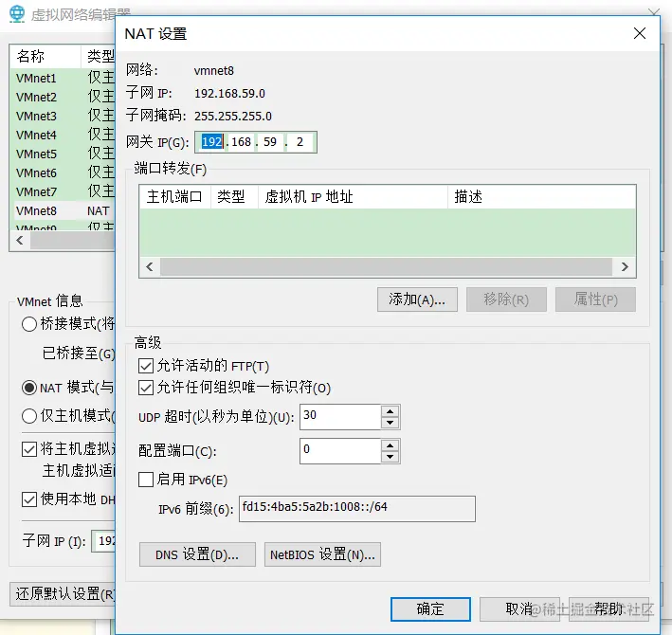Click 名称 column header in network list
Image resolution: width=672 pixels, height=635 pixels.
pos(45,56)
